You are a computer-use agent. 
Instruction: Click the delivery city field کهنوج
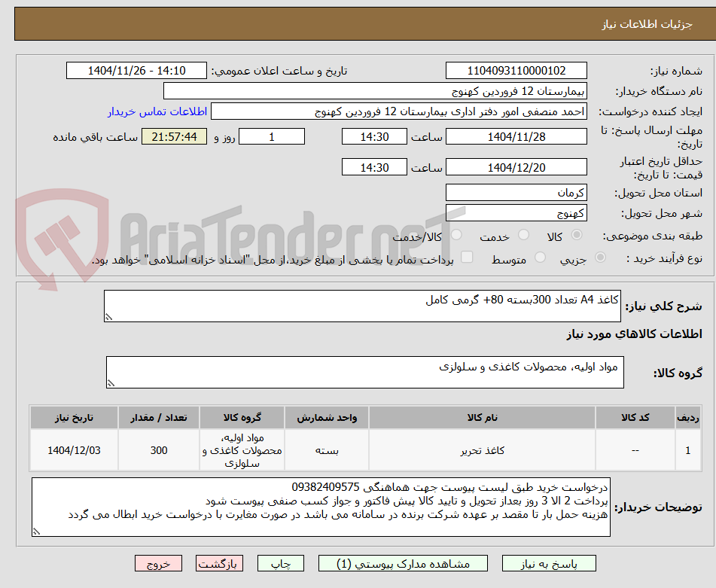(x=516, y=213)
